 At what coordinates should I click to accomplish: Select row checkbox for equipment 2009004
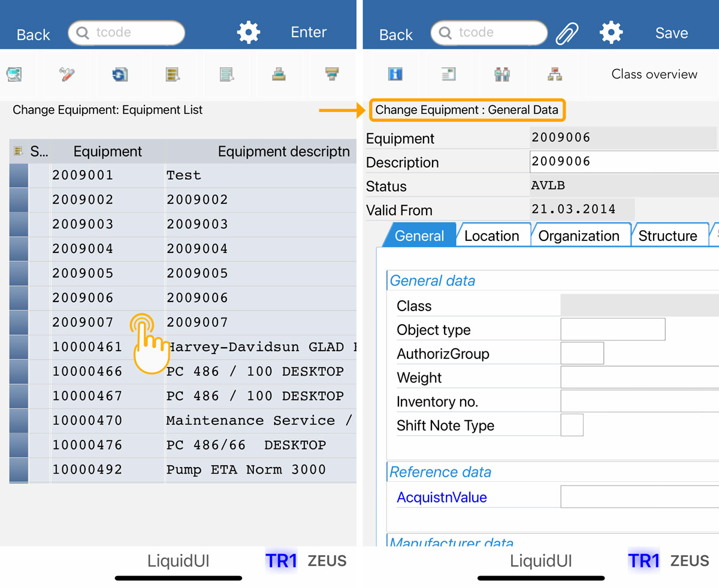coord(19,249)
